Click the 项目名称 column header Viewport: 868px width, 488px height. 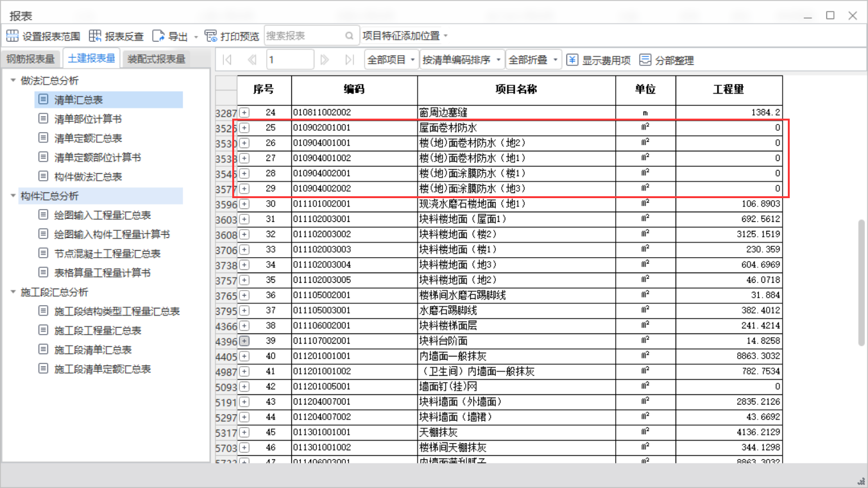click(x=516, y=90)
